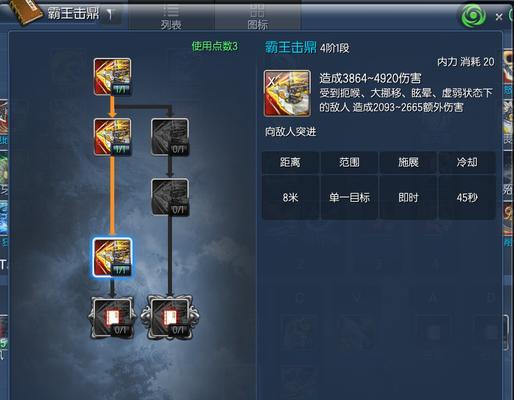Image resolution: width=514 pixels, height=400 pixels.
Task: Click the third-row locked skill node, right branch
Action: click(170, 197)
